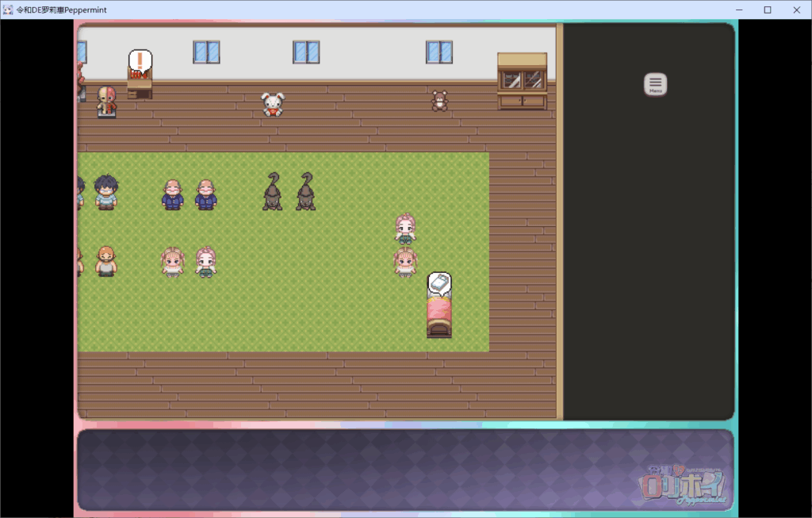The width and height of the screenshot is (812, 518).
Task: Click the wooden glass-door cabinet
Action: pos(522,81)
